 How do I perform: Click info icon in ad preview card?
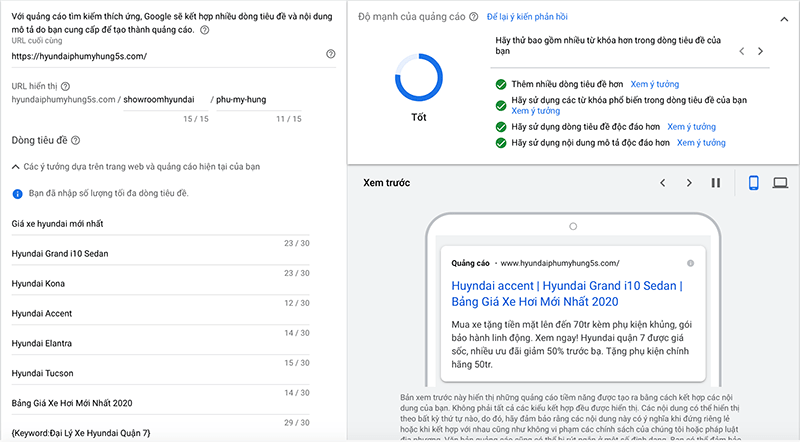690,263
